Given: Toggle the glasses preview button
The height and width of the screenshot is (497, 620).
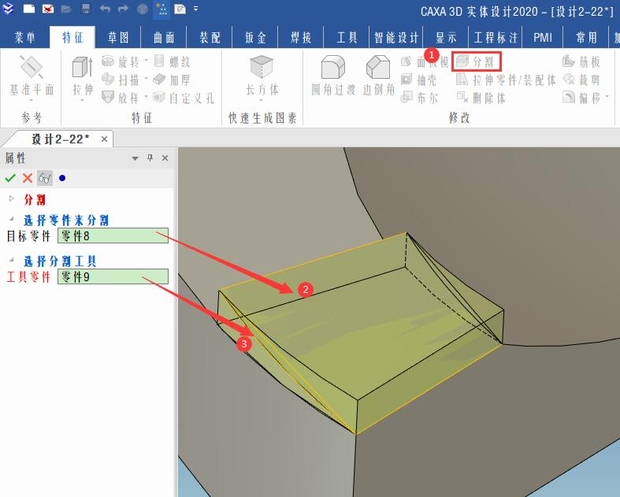Looking at the screenshot, I should (x=45, y=178).
